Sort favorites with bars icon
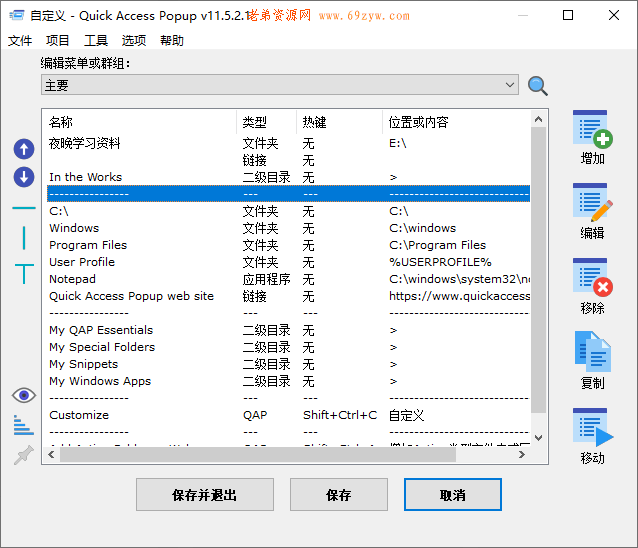Image resolution: width=638 pixels, height=548 pixels. click(24, 425)
